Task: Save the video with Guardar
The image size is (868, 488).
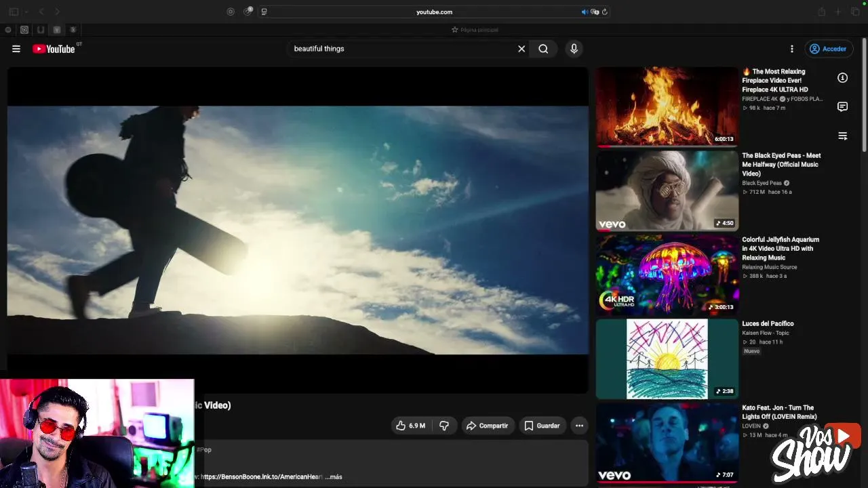Action: coord(542,426)
